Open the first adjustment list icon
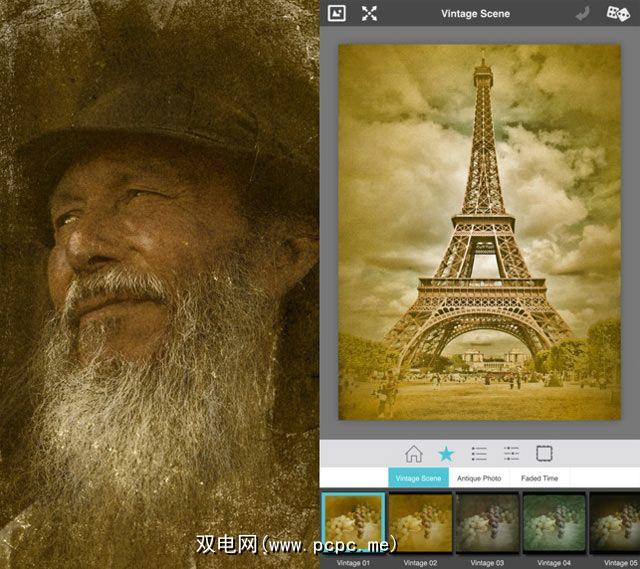 click(479, 454)
